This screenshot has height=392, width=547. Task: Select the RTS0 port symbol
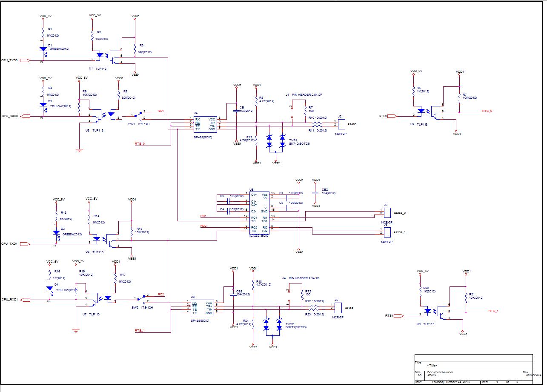392,116
